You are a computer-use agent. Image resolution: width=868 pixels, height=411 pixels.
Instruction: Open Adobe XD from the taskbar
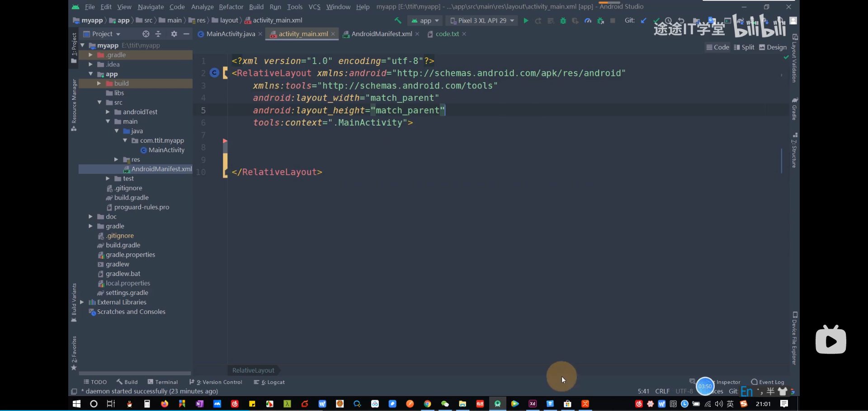pyautogui.click(x=533, y=404)
